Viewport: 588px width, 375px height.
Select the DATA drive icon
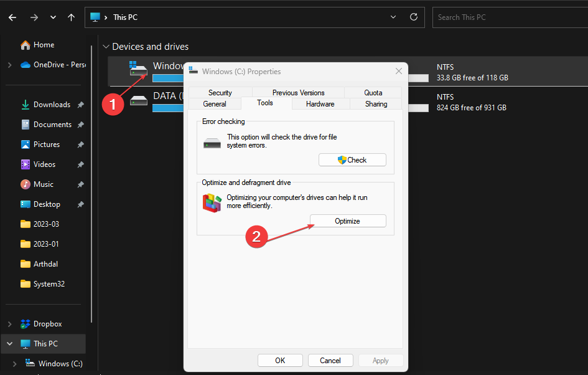point(138,100)
